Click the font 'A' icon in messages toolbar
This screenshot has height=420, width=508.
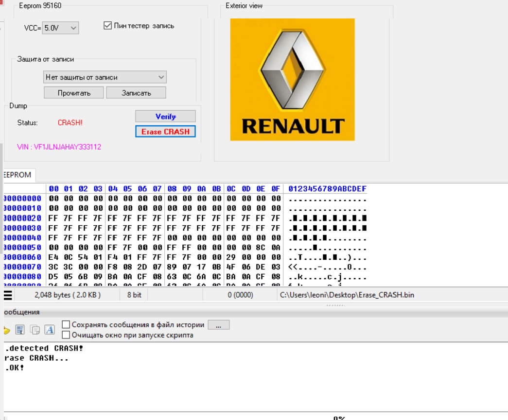click(50, 330)
